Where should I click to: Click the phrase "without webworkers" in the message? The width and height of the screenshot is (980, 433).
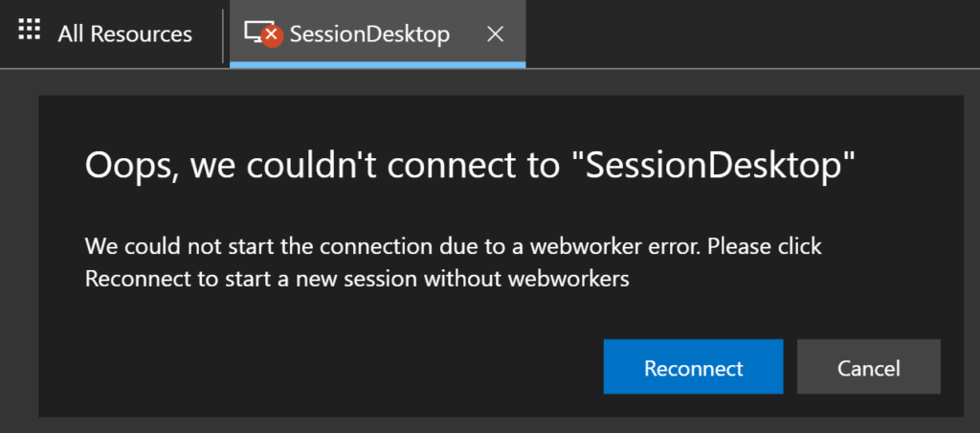[x=527, y=279]
